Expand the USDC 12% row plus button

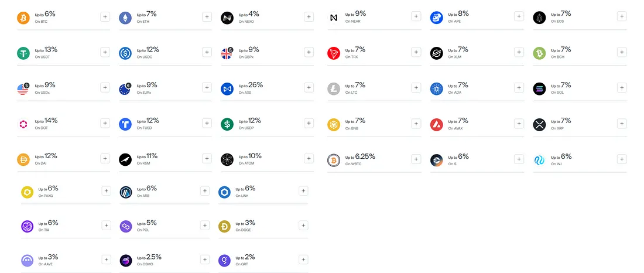(x=207, y=52)
